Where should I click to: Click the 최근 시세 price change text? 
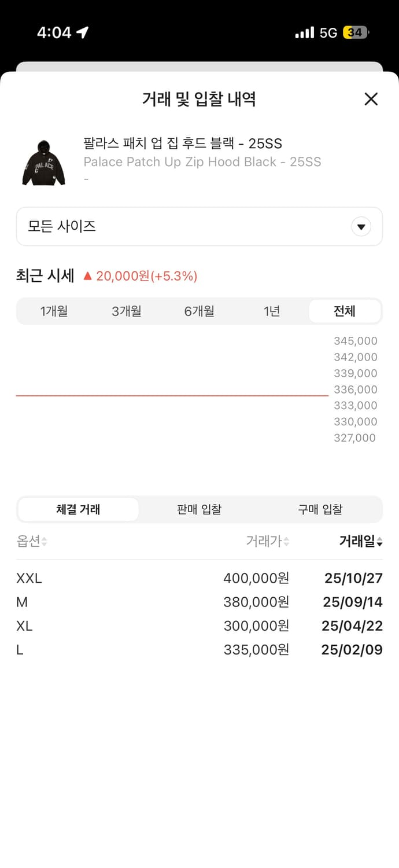(x=138, y=276)
